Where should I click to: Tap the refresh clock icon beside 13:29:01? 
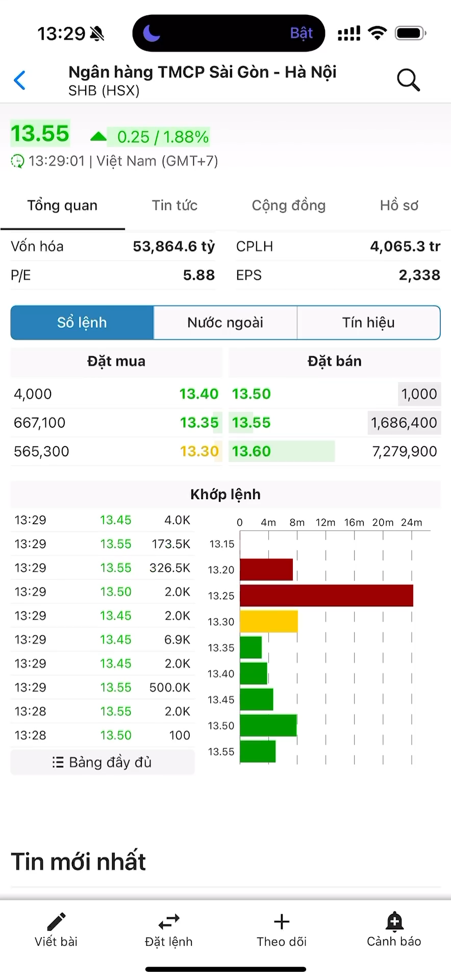point(17,161)
